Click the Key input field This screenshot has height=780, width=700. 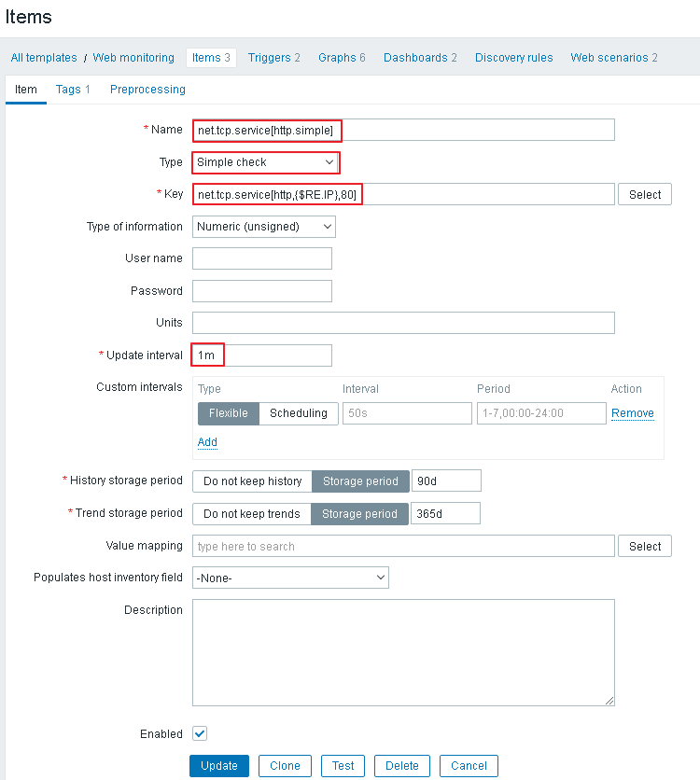[403, 194]
